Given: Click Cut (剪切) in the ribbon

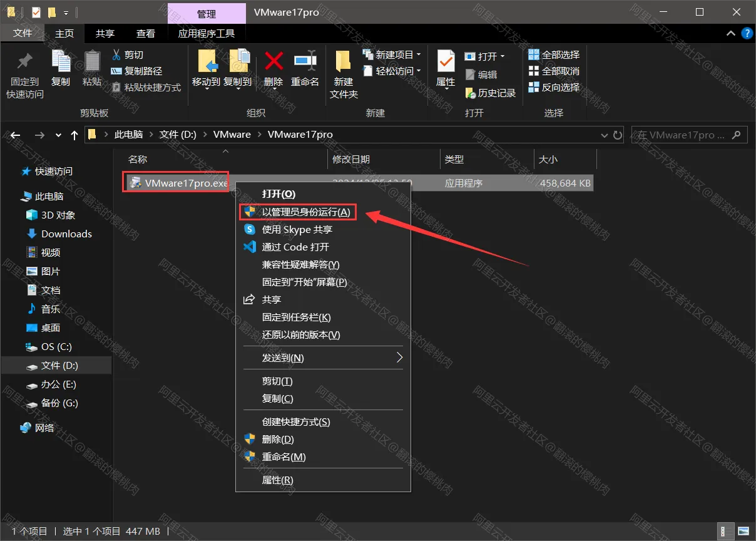Looking at the screenshot, I should pos(128,55).
